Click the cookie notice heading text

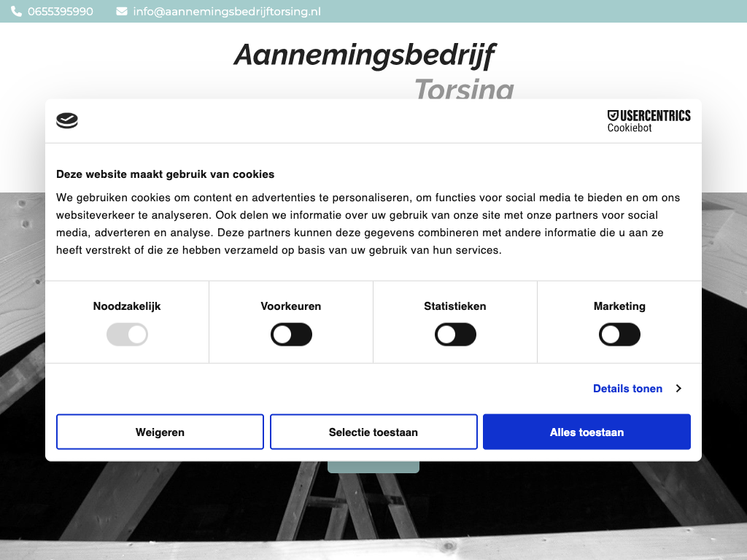[166, 174]
